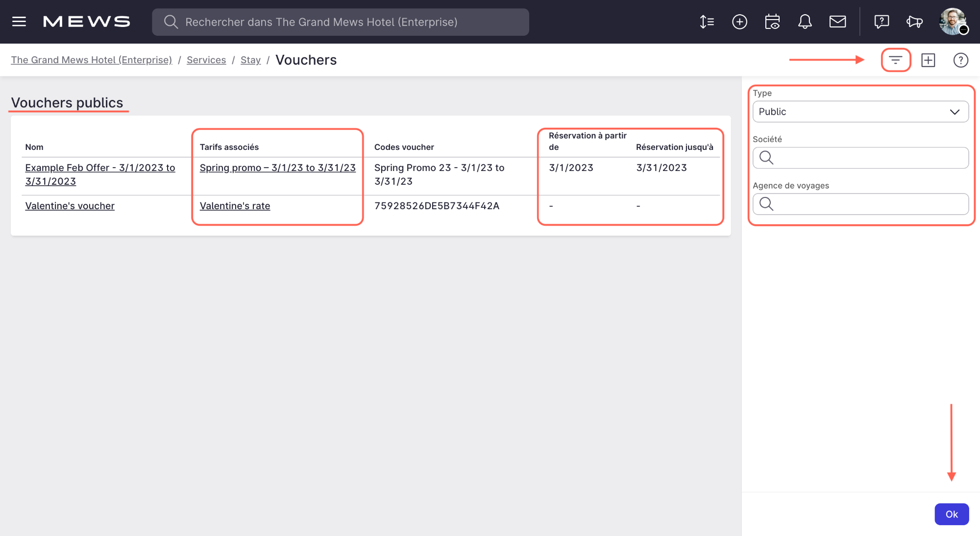Go to Stay breadcrumb

point(250,60)
